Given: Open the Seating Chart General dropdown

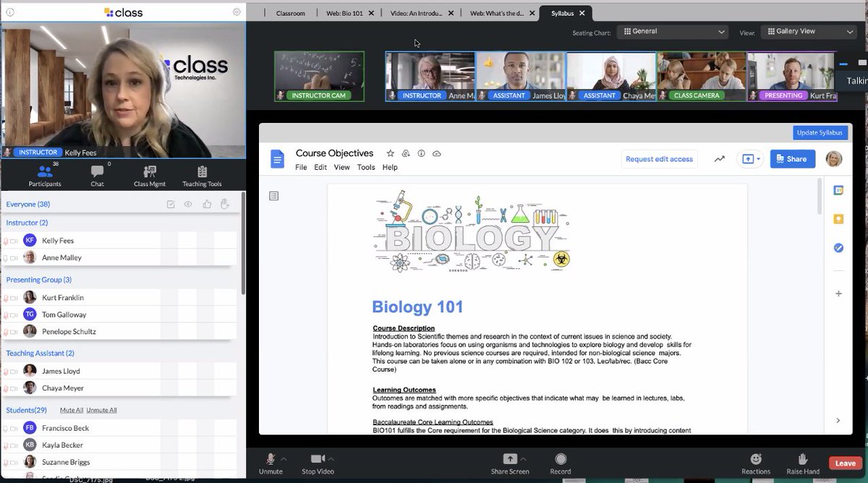Looking at the screenshot, I should tap(672, 32).
